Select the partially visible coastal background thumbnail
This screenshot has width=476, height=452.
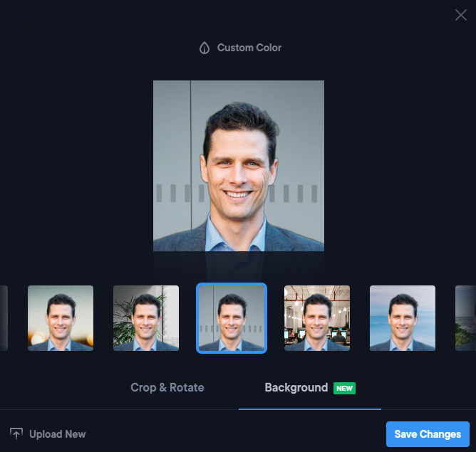click(466, 318)
